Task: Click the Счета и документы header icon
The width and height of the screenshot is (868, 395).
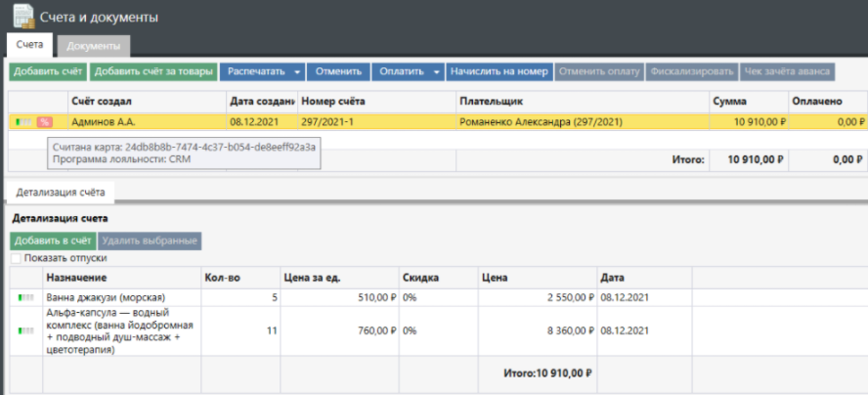Action: pos(22,17)
